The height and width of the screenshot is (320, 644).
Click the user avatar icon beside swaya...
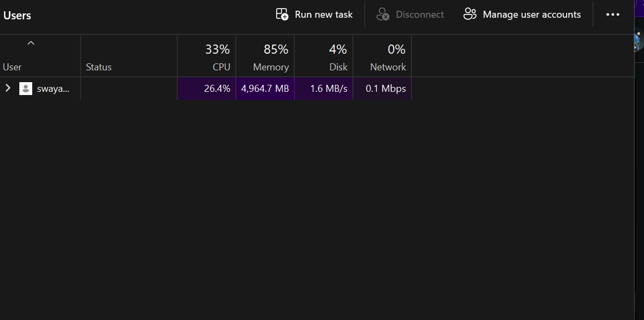tap(26, 88)
